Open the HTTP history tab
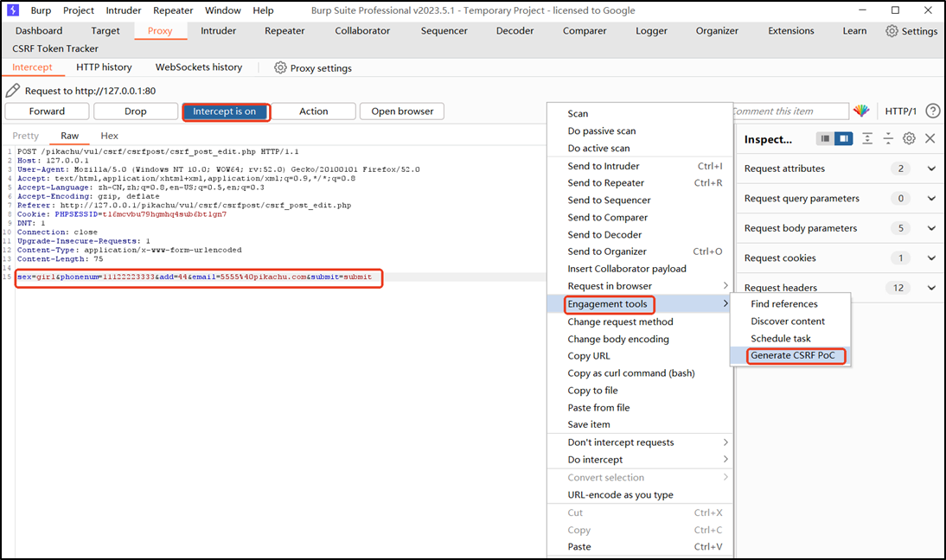 pyautogui.click(x=104, y=67)
